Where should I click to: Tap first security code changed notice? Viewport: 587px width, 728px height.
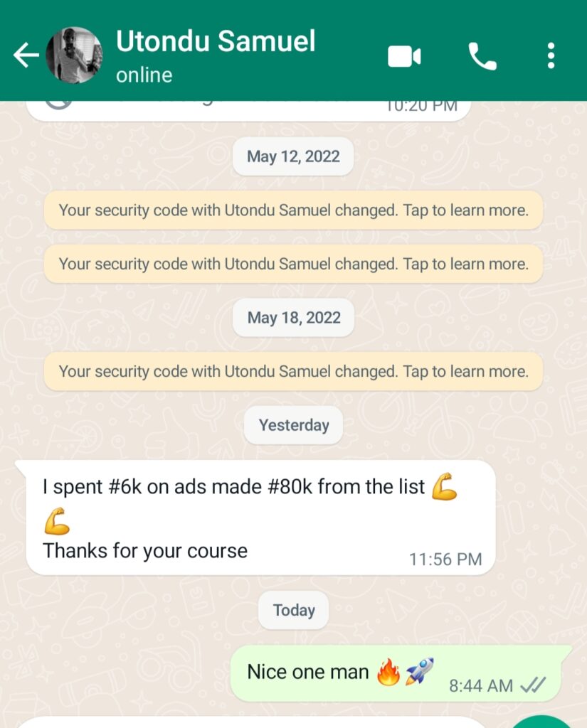[293, 210]
